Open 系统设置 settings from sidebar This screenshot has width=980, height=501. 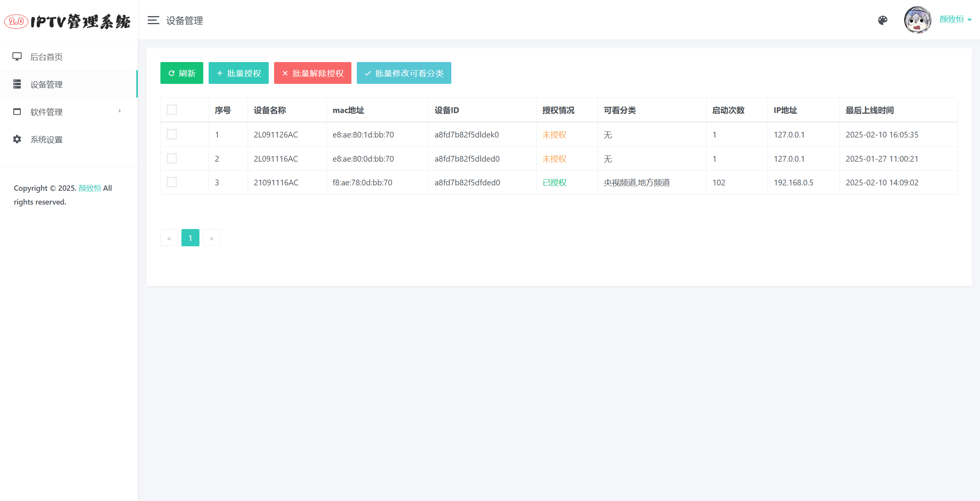coord(46,139)
